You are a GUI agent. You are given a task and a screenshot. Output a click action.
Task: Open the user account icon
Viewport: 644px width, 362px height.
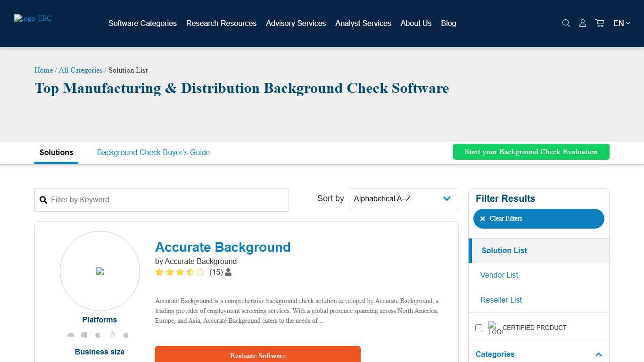tap(583, 23)
